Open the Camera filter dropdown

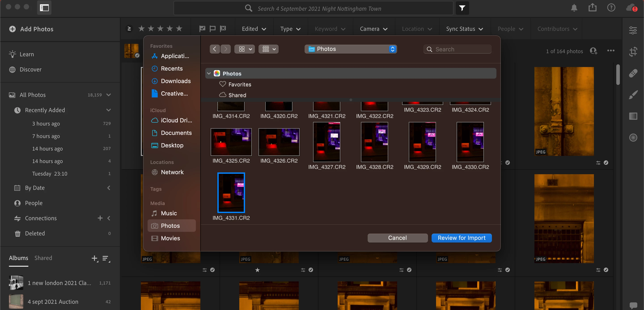(x=373, y=29)
